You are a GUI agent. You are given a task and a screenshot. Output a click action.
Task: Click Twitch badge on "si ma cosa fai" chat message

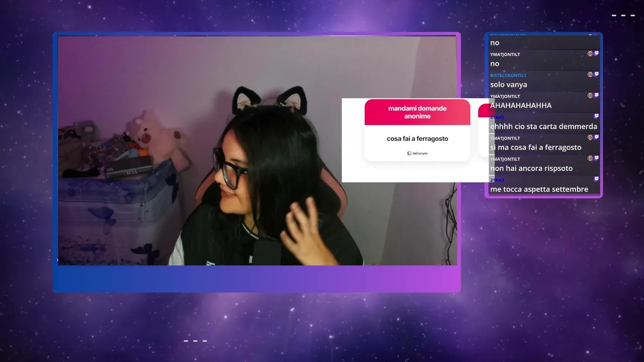[x=596, y=137]
